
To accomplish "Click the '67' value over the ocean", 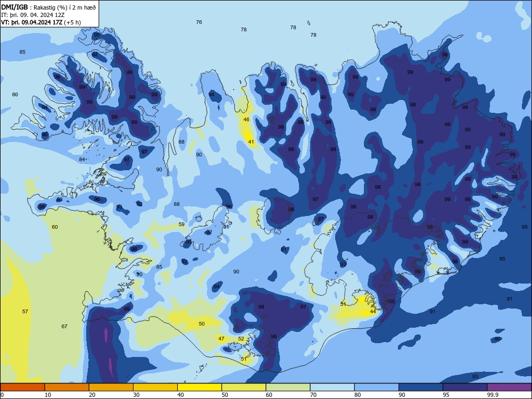I will (x=64, y=327).
